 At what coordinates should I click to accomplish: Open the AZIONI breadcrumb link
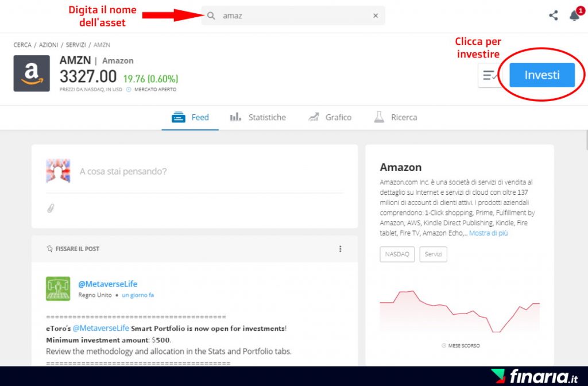(x=49, y=45)
